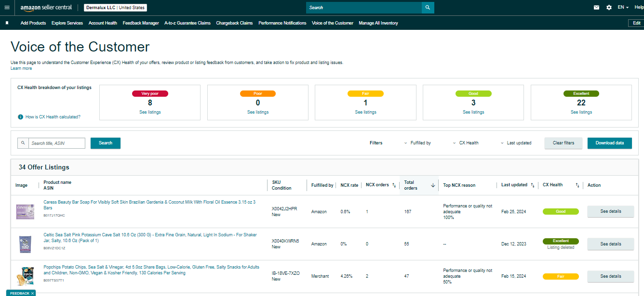
Task: Open Feedback Manager
Action: (141, 23)
